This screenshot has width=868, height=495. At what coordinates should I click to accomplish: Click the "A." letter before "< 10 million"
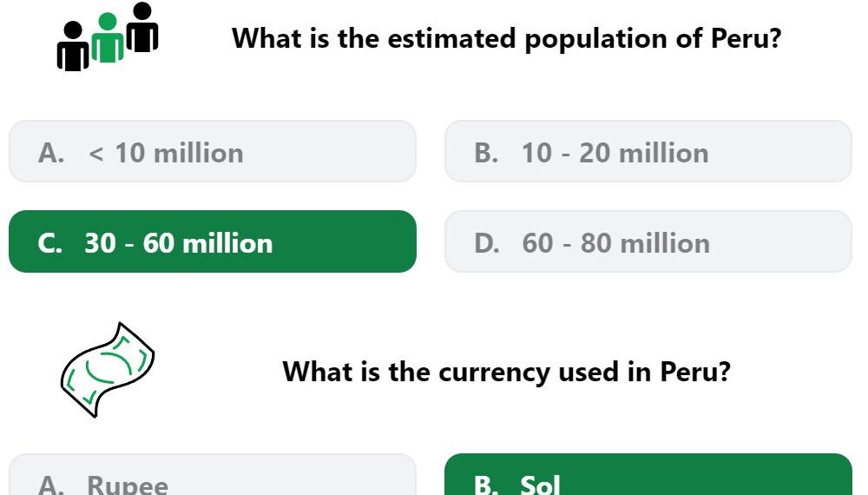click(x=51, y=153)
